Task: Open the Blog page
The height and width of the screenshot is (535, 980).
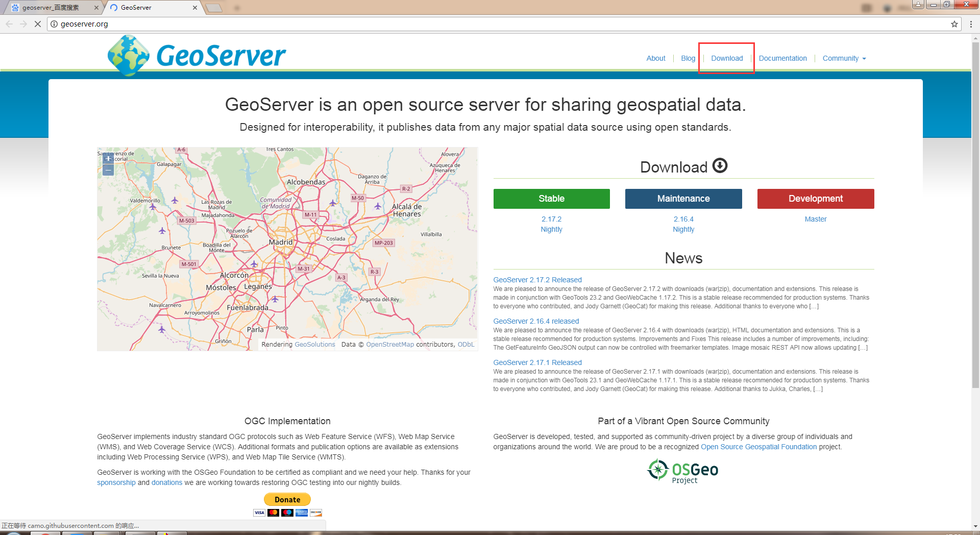Action: point(688,58)
